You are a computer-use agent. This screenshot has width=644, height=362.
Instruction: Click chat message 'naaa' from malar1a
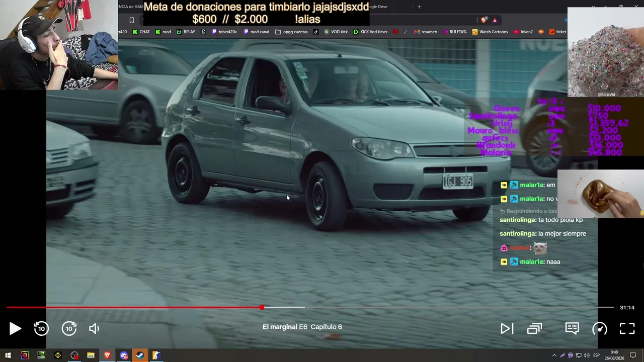[x=553, y=261]
